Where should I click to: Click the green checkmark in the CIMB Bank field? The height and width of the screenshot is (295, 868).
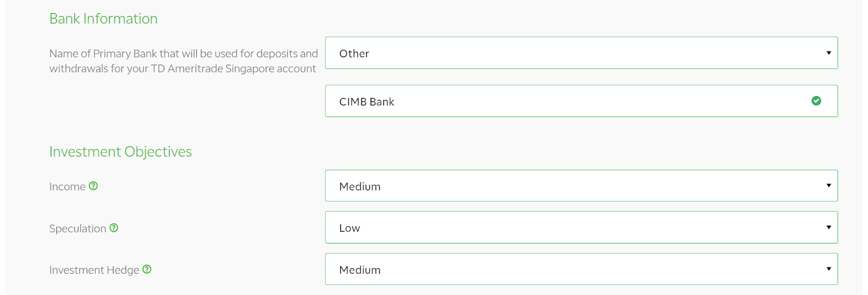(x=816, y=101)
